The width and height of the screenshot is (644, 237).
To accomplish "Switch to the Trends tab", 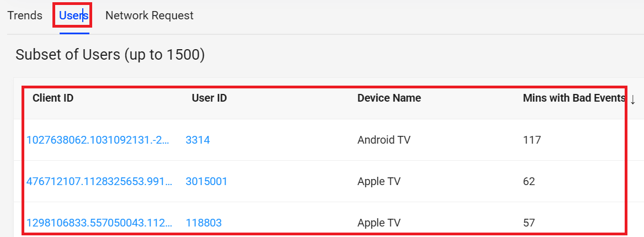I will pyautogui.click(x=25, y=15).
